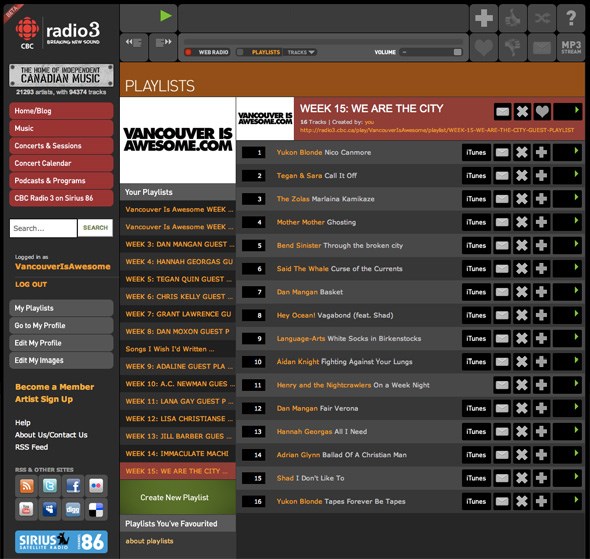The width and height of the screenshot is (590, 559).
Task: Open the Tracks dropdown in the player
Action: (301, 52)
